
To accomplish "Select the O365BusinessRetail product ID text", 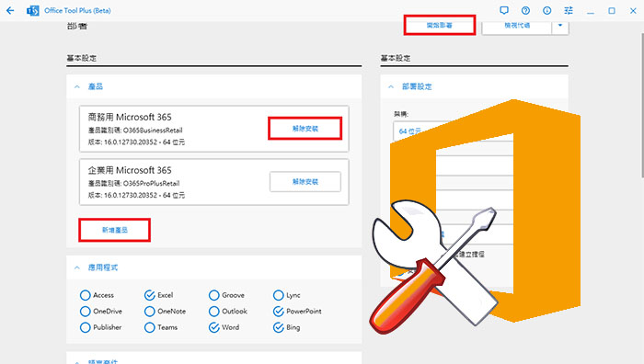I will (x=153, y=131).
